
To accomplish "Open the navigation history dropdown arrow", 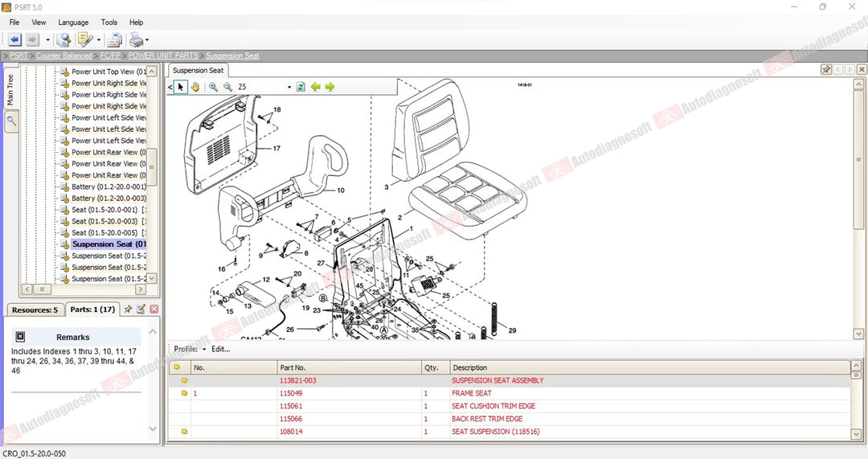I will point(47,40).
